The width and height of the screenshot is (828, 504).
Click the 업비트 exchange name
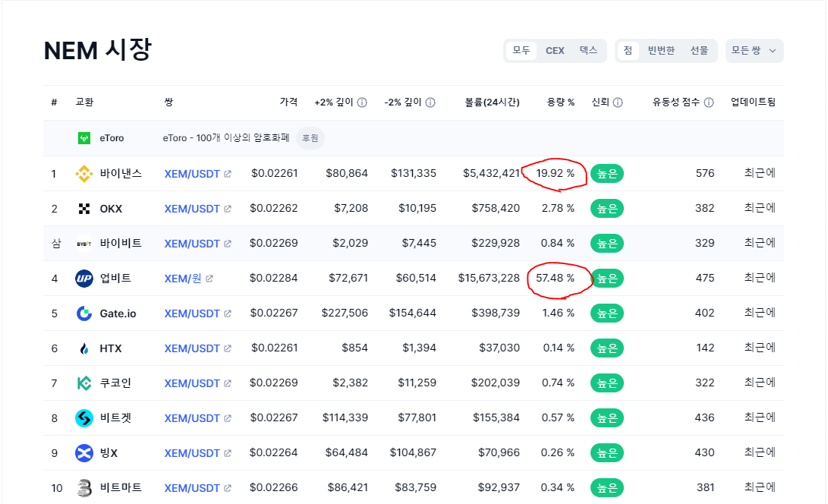[115, 279]
